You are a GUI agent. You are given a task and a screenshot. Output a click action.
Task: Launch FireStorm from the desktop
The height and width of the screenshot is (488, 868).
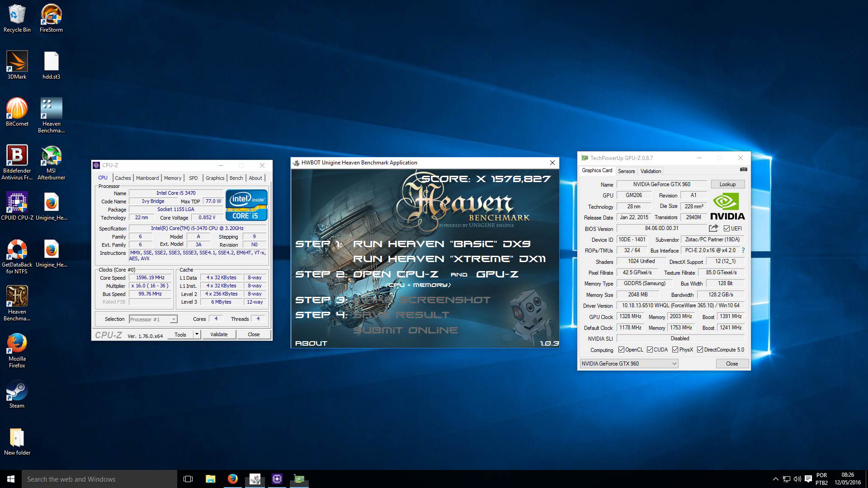[x=51, y=19]
